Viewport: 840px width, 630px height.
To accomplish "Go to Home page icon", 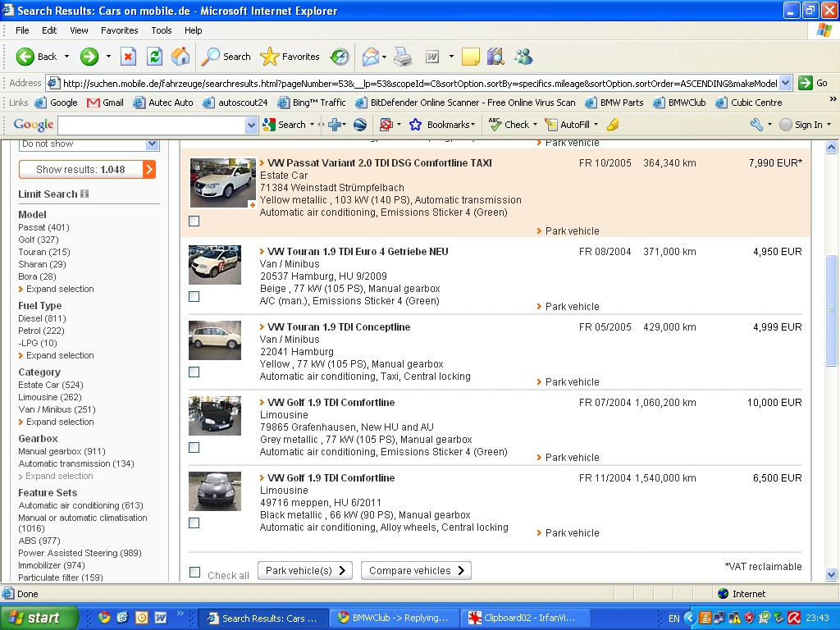I will tap(180, 57).
